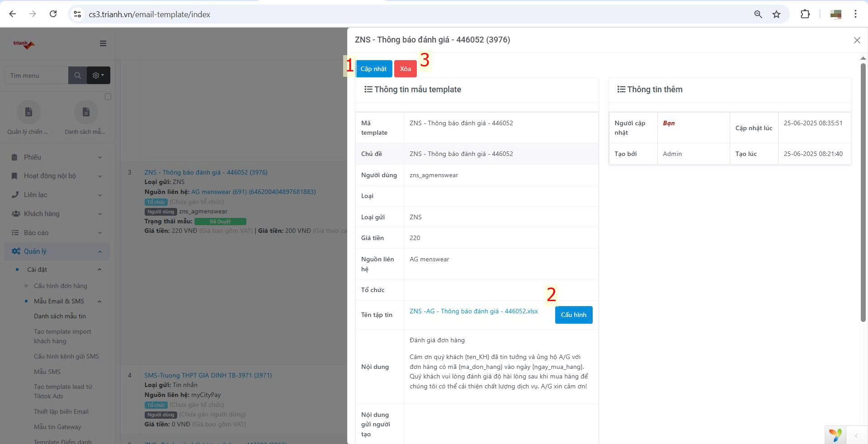Click the browser address bar URL
The image size is (868, 444).
click(149, 14)
